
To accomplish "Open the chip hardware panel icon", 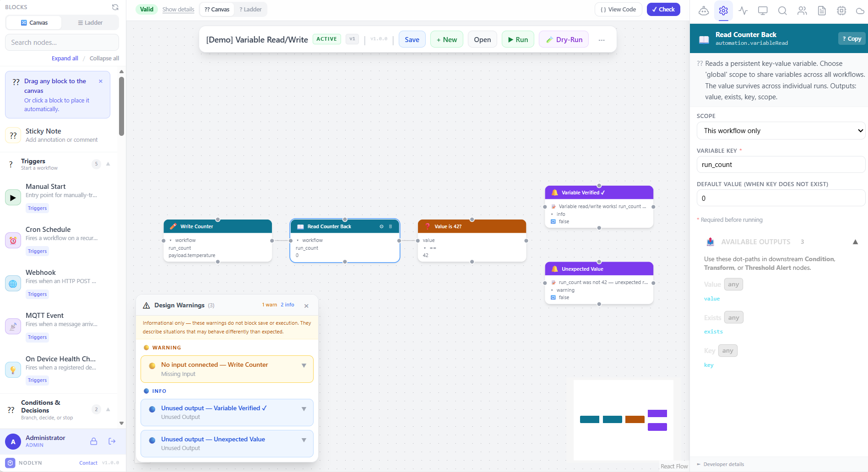I will click(x=841, y=11).
